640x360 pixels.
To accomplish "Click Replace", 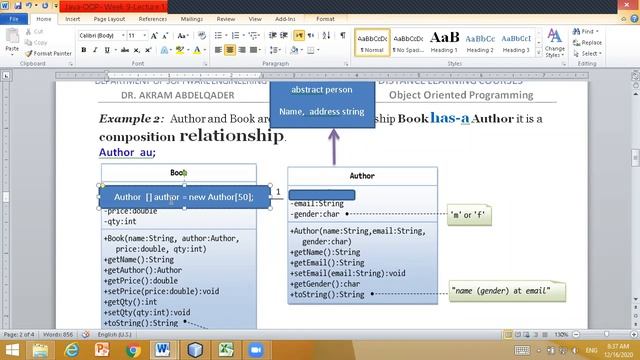I will pos(587,42).
